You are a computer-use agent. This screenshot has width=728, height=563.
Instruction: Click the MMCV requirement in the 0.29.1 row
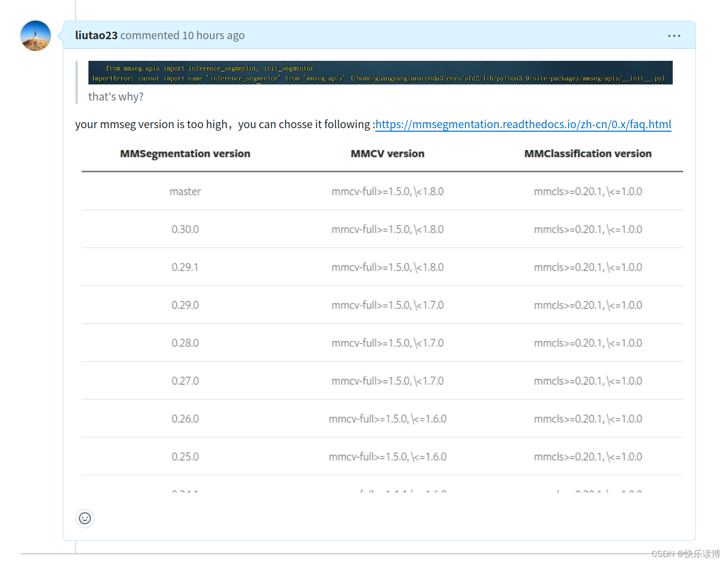coord(387,267)
